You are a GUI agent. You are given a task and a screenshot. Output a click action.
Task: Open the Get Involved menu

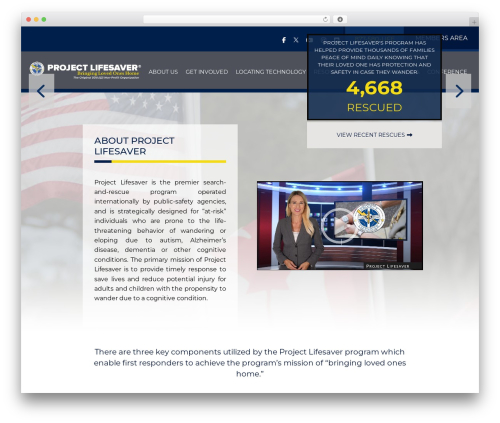207,72
